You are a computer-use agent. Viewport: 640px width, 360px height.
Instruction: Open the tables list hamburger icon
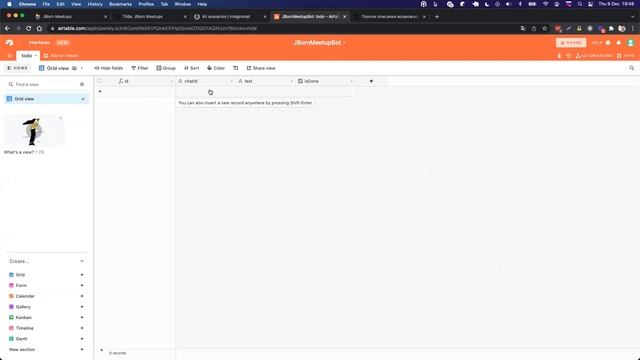[x=9, y=56]
